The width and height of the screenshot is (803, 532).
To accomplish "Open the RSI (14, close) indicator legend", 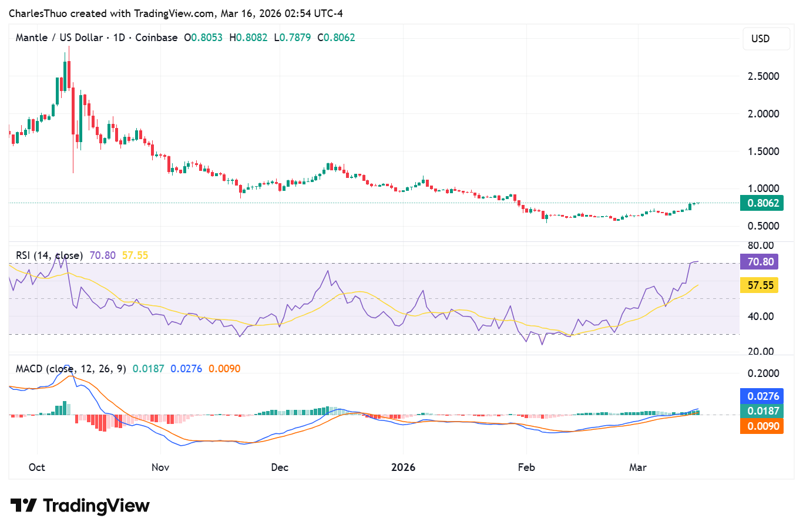I will tap(49, 255).
